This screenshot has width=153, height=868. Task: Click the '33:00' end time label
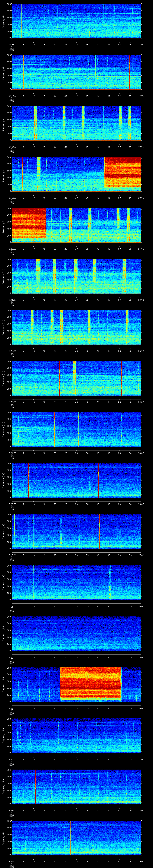point(141,862)
